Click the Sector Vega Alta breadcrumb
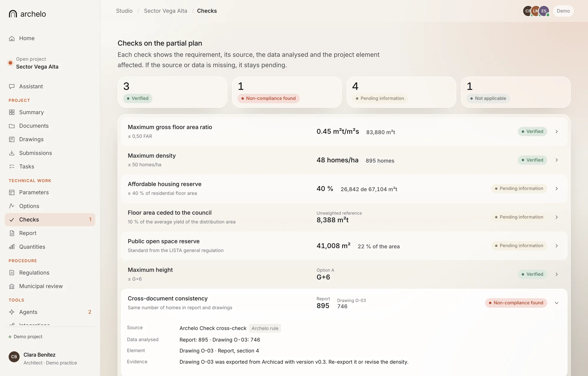This screenshot has width=588, height=376. (166, 11)
